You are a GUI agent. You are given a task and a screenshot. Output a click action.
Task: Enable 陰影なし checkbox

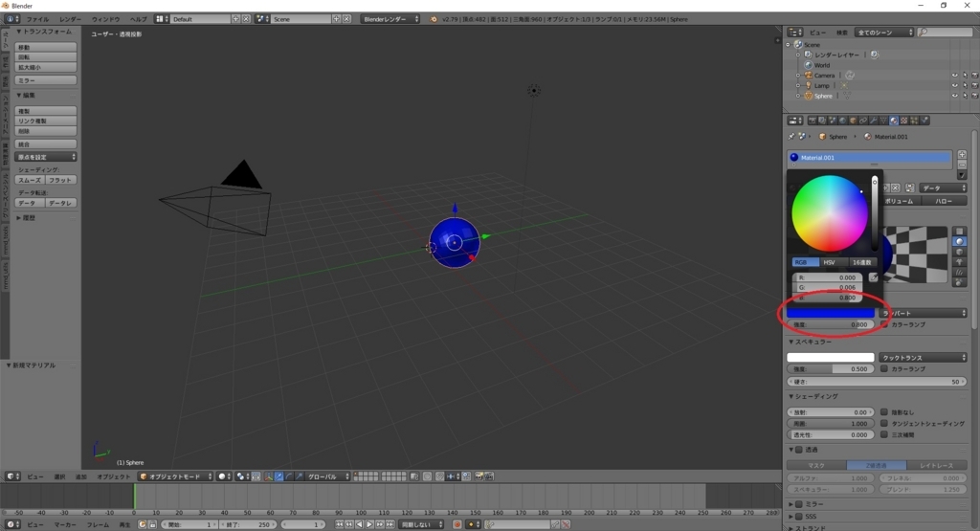[x=884, y=412]
